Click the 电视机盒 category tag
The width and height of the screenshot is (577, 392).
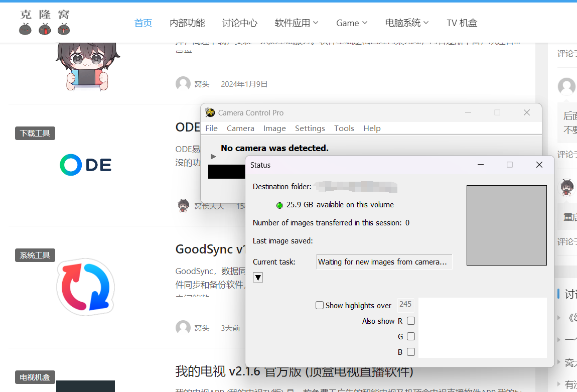35,377
